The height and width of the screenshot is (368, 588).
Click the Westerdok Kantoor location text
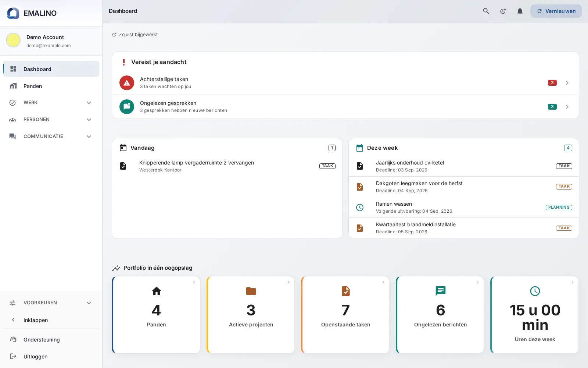point(160,170)
